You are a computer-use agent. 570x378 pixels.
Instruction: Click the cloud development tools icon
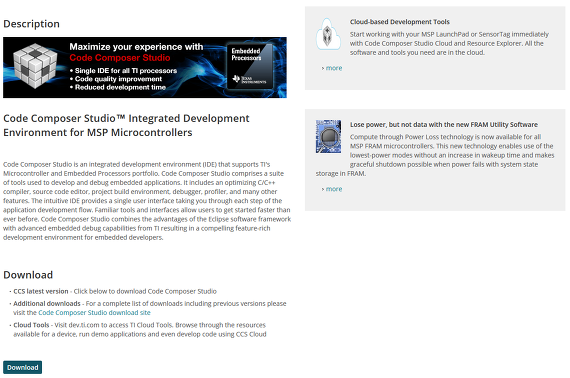[328, 34]
